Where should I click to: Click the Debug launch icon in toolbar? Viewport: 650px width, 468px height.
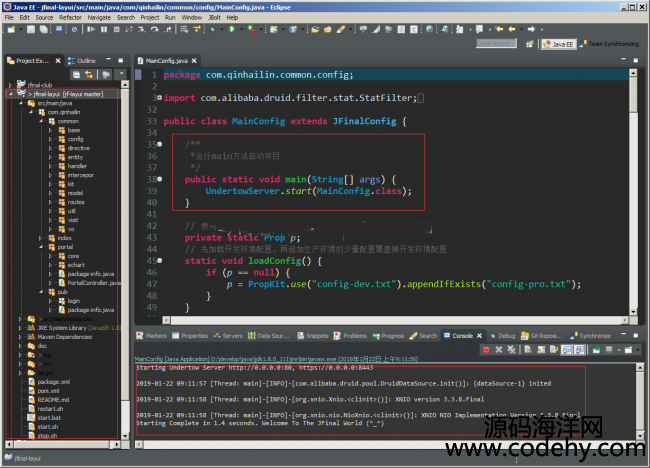214,30
